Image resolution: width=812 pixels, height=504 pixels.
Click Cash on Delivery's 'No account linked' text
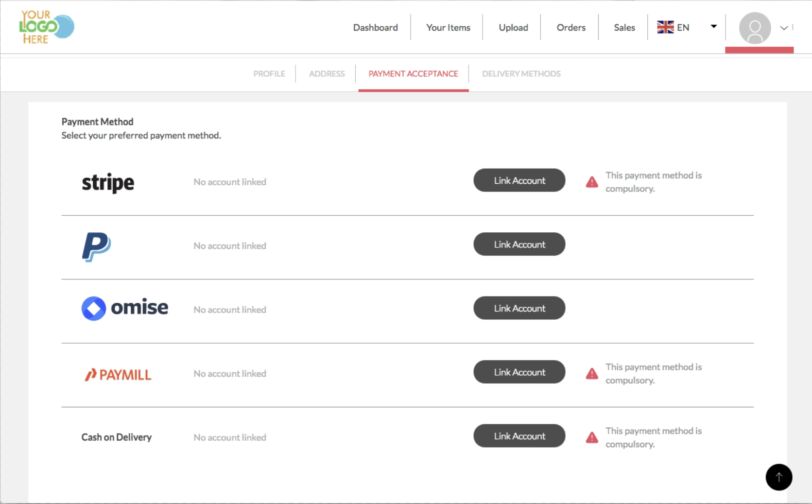click(230, 437)
